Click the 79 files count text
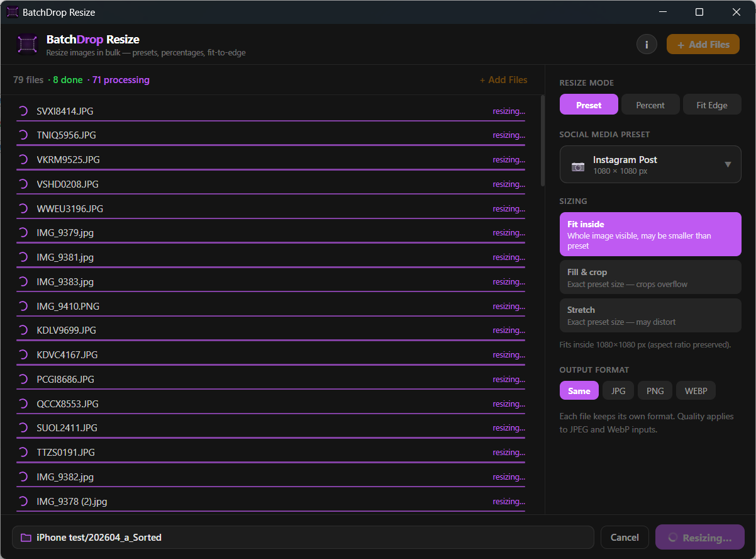Image resolution: width=756 pixels, height=559 pixels. (x=28, y=80)
